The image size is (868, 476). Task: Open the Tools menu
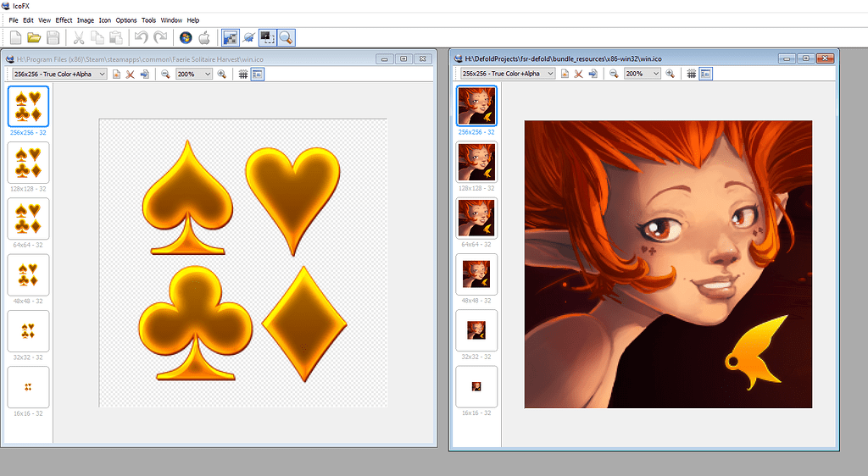tap(148, 19)
